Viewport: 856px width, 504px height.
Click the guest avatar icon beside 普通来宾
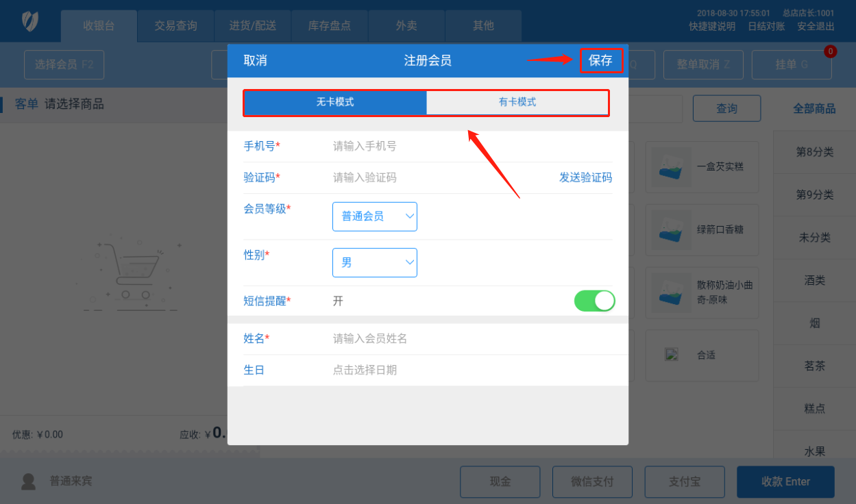[28, 481]
